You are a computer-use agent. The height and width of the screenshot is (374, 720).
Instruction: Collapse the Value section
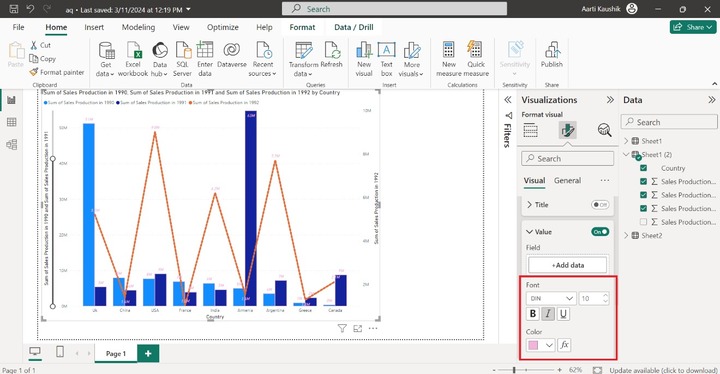[529, 232]
